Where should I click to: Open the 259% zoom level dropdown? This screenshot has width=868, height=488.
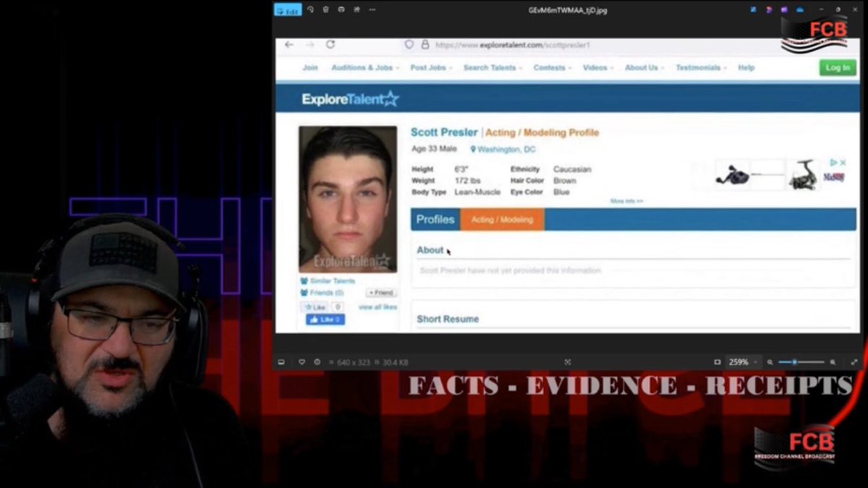tap(743, 361)
